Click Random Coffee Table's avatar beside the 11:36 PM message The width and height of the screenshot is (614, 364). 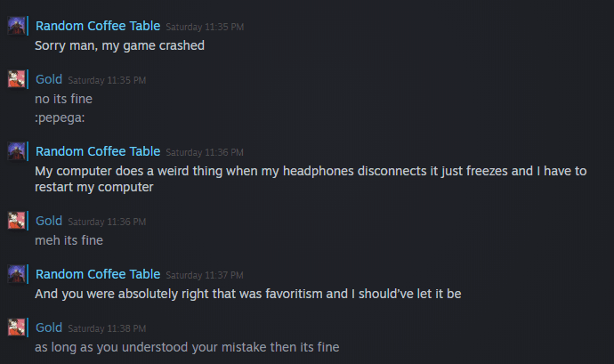(16, 151)
